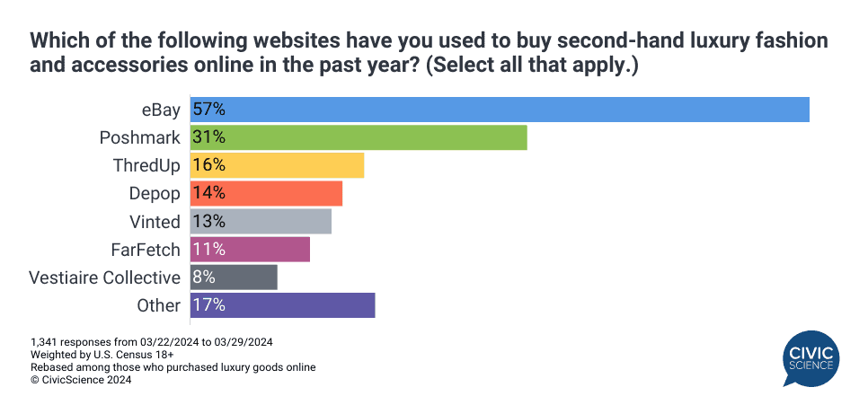The height and width of the screenshot is (396, 868).
Task: Select the Vinted axis label
Action: click(x=155, y=221)
